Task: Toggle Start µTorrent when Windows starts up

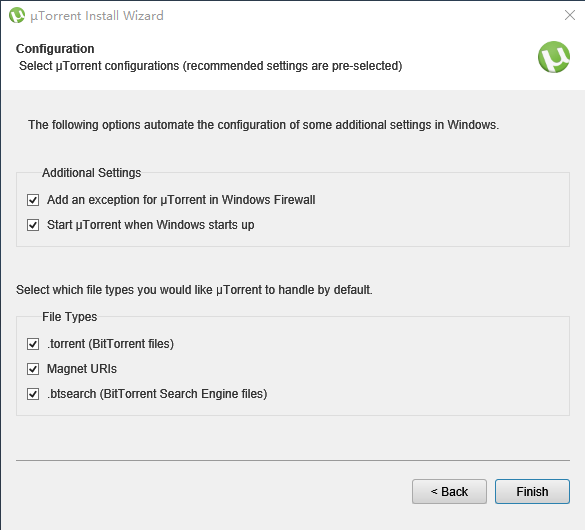Action: point(33,225)
